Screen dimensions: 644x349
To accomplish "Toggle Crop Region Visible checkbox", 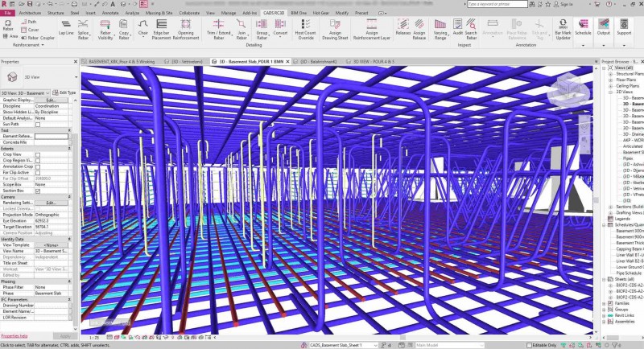I will point(38,161).
